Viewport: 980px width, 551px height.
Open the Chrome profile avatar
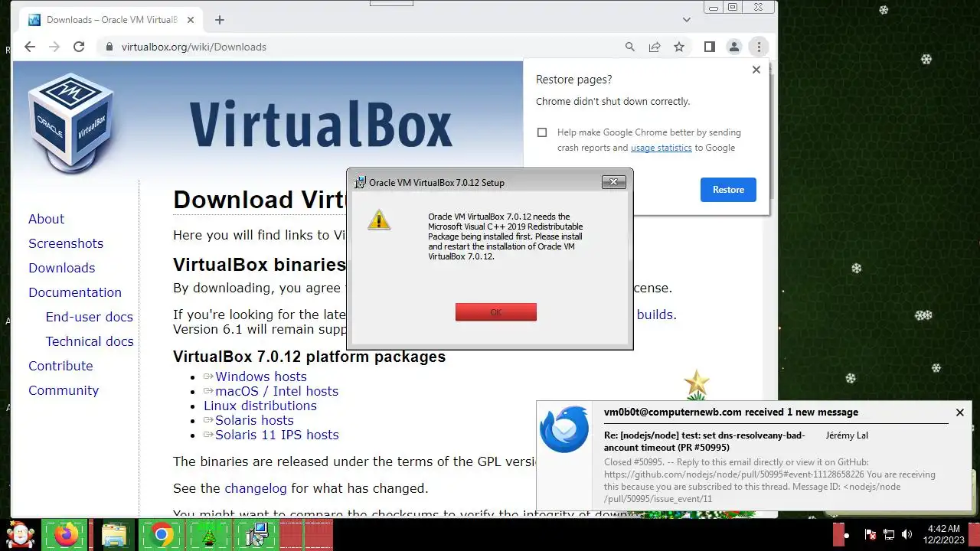734,47
